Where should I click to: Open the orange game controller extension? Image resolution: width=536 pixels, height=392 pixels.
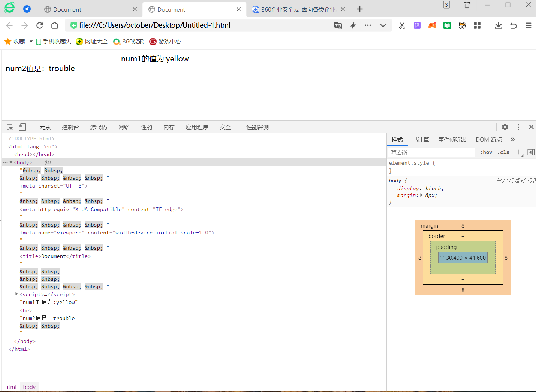click(432, 25)
